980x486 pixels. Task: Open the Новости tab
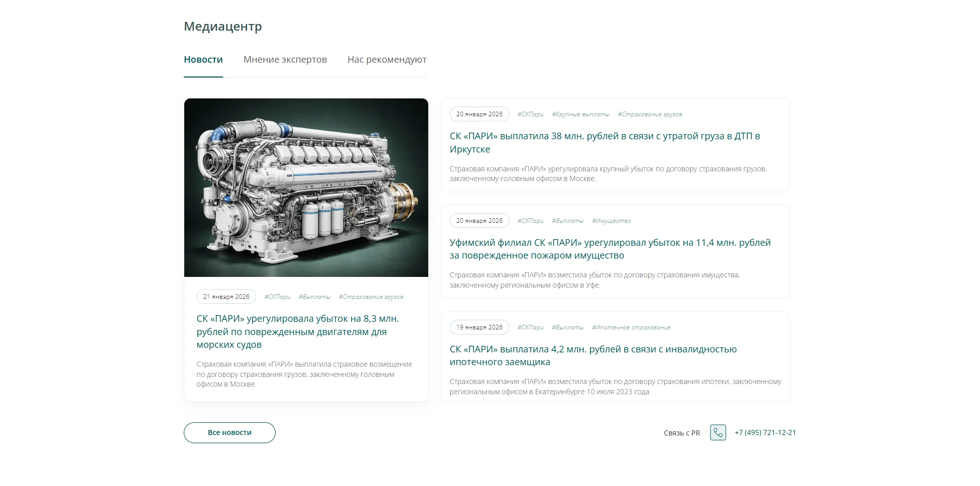[x=203, y=60]
